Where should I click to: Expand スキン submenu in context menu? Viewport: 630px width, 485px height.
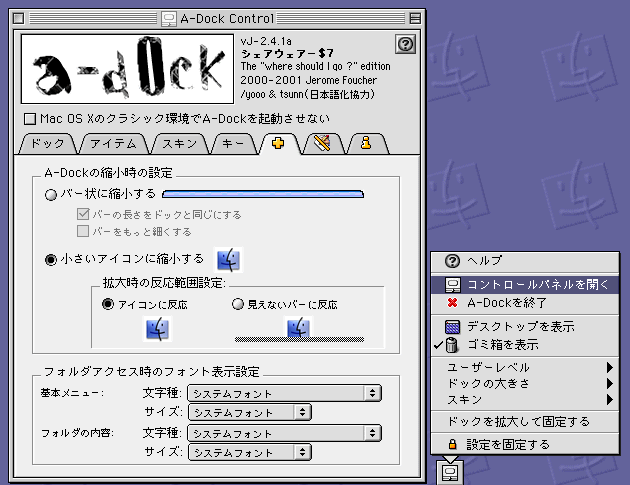point(525,399)
